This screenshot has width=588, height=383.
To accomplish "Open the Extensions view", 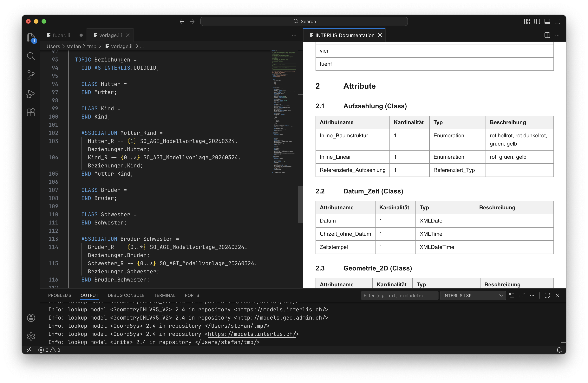I will [31, 113].
